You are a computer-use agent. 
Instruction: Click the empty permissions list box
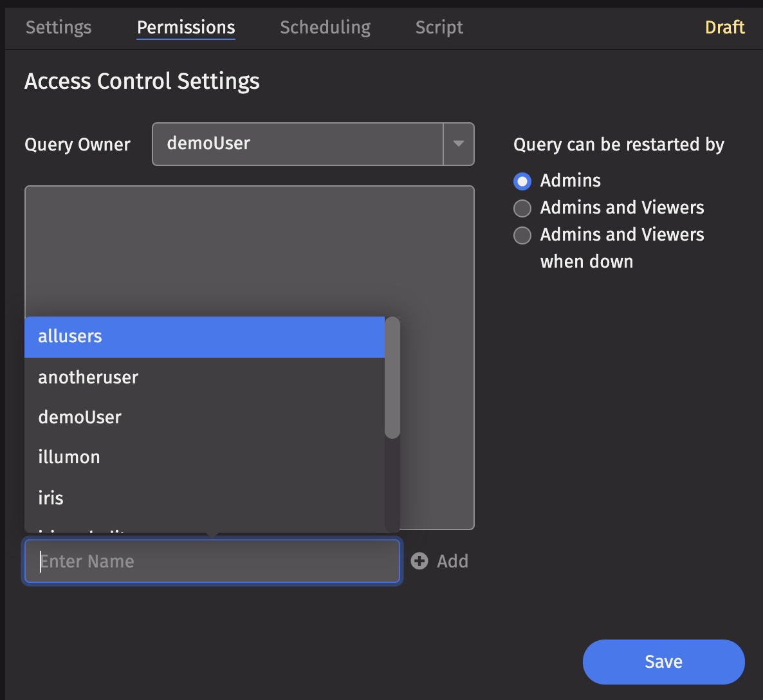pos(249,251)
